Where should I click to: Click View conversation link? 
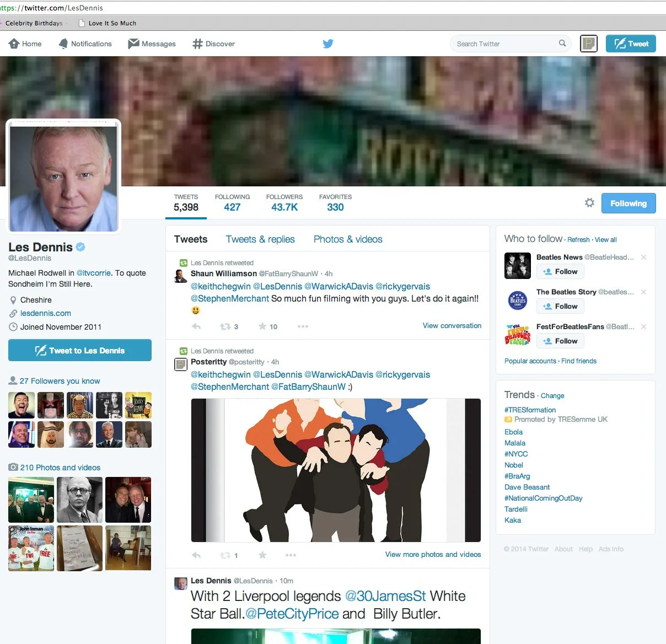452,326
